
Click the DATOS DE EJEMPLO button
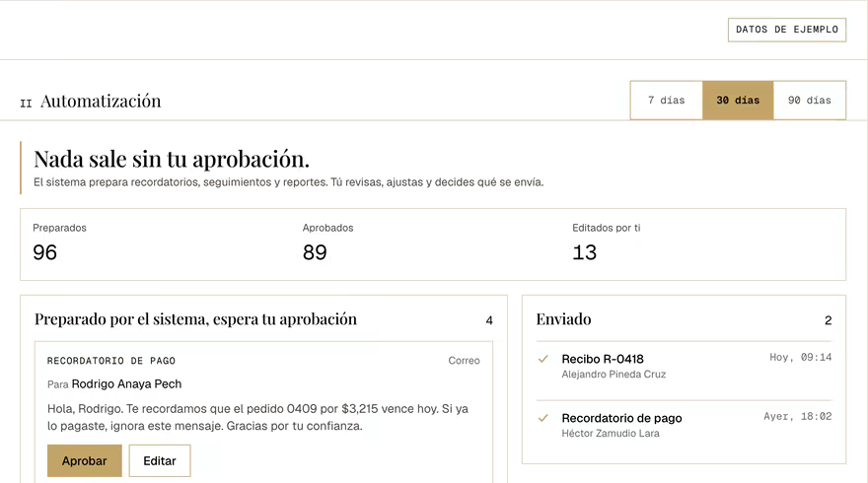tap(787, 30)
